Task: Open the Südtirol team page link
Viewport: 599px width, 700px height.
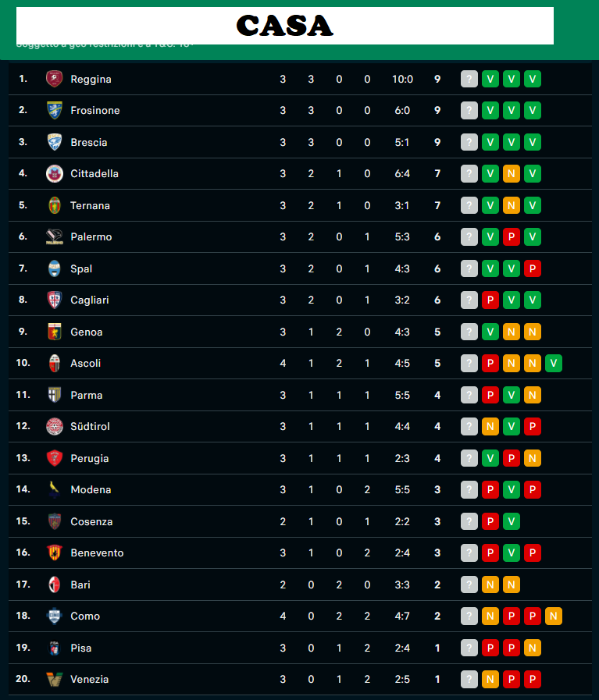Action: click(91, 426)
